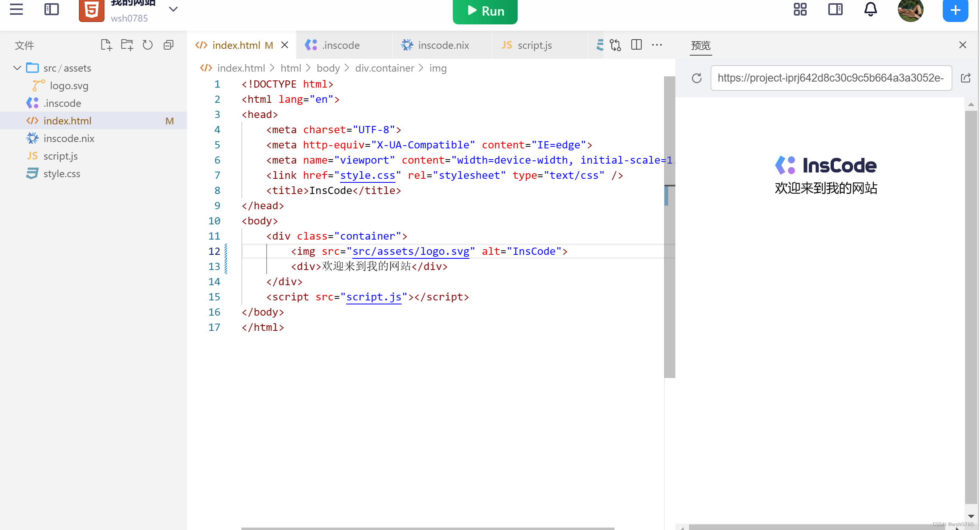Toggle the right preview panel
The image size is (980, 530).
[x=835, y=10]
